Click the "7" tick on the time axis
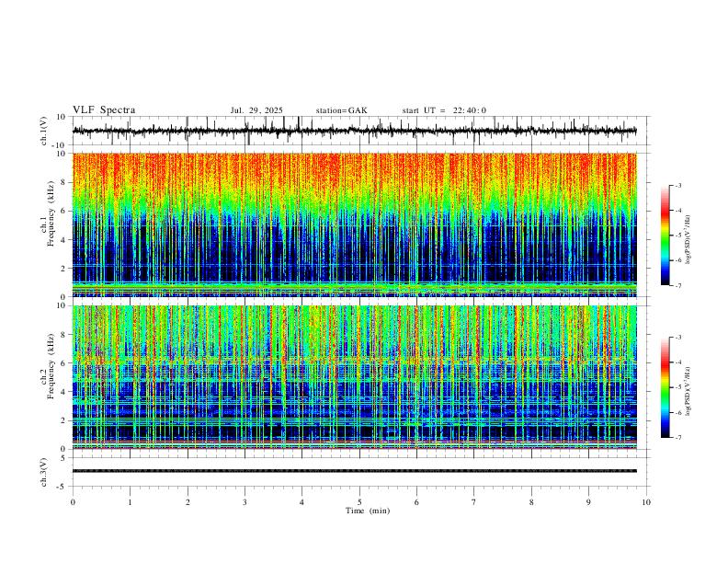The height and width of the screenshot is (563, 728). [474, 502]
